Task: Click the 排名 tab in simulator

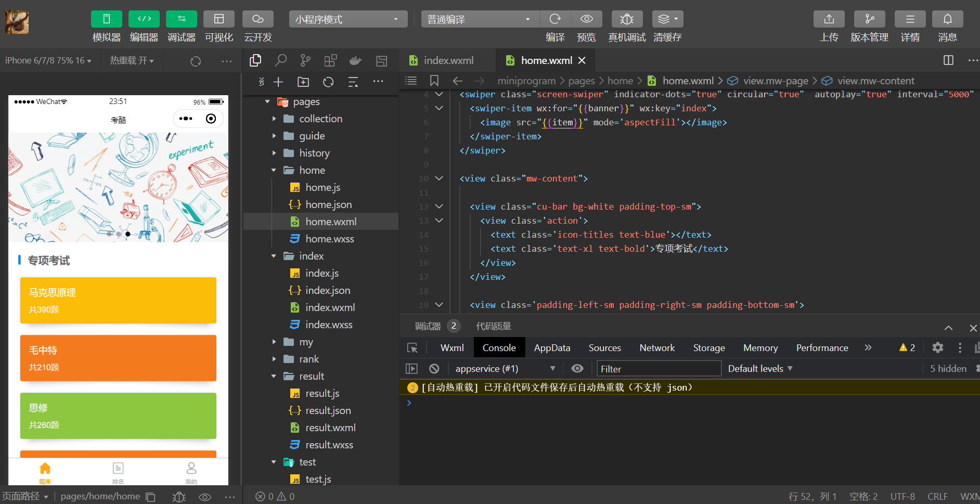Action: click(x=118, y=472)
